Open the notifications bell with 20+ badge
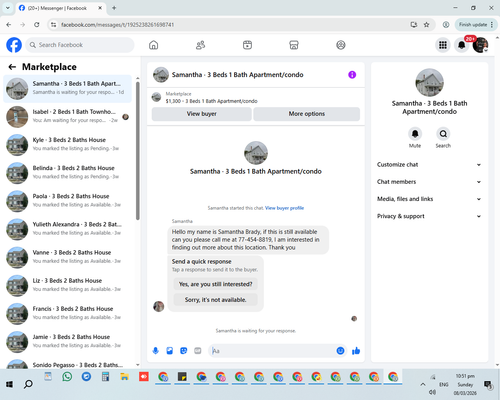Viewport: 500px width, 400px height. [x=462, y=45]
